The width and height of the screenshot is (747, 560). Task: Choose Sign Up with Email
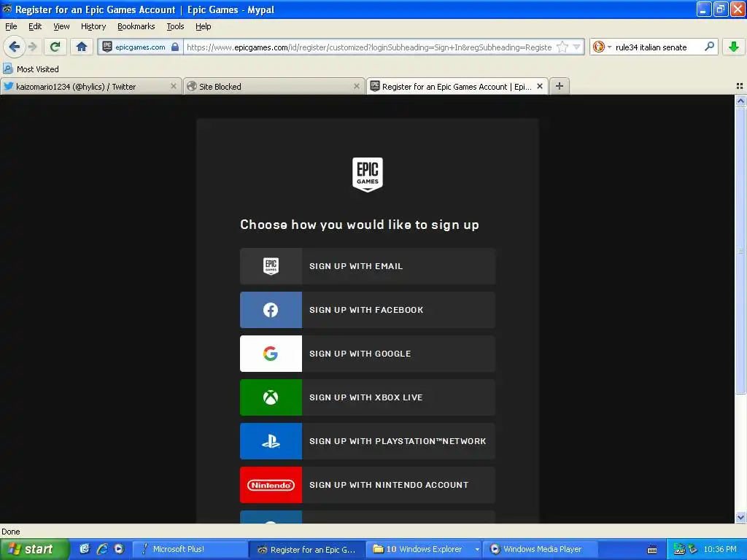click(368, 266)
